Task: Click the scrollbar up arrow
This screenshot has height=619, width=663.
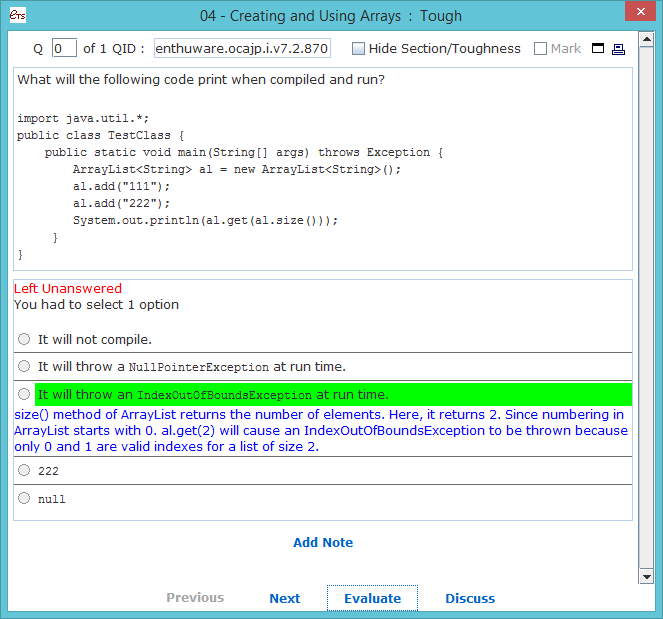Action: (x=645, y=40)
